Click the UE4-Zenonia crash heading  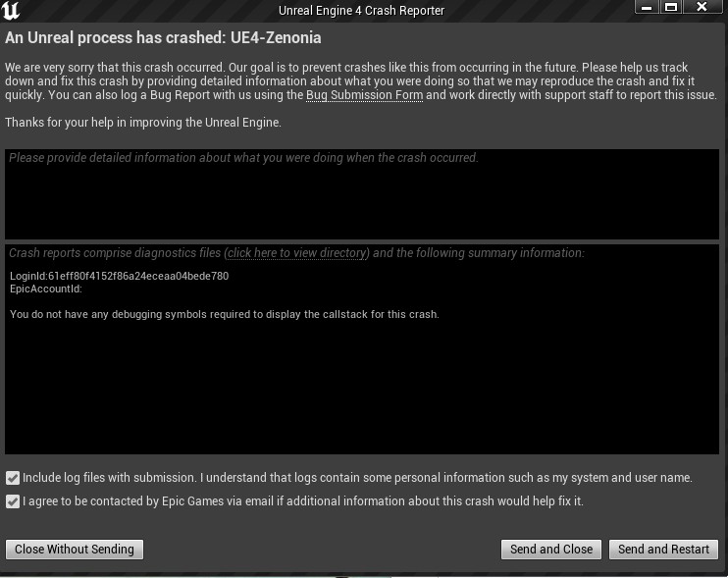click(x=163, y=38)
